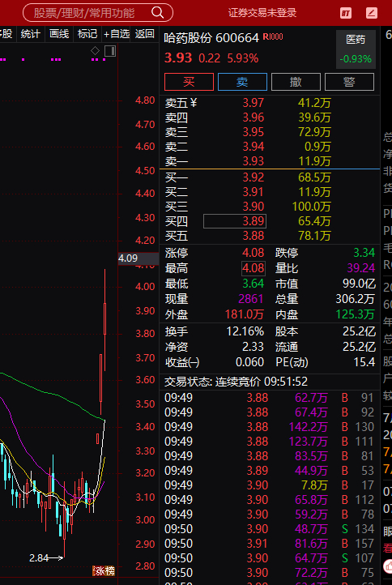Viewport: 392px width, 585px height.
Task: Open the BT icon in top bar
Action: [x=346, y=14]
